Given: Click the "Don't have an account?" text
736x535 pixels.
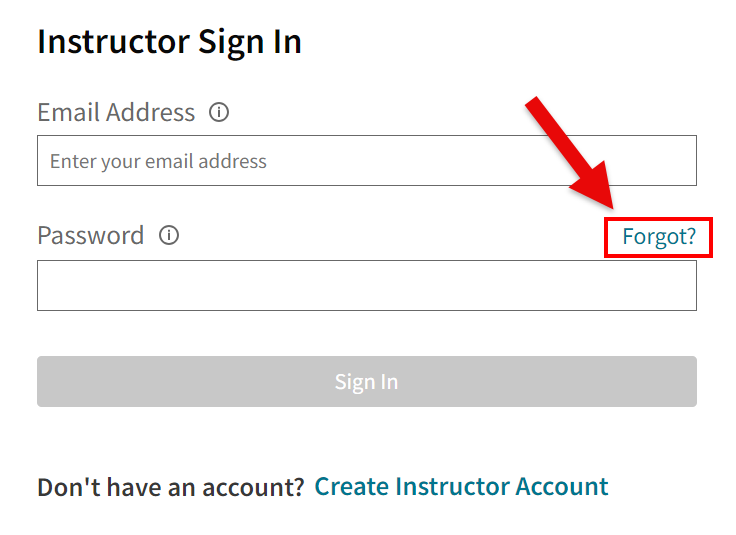Looking at the screenshot, I should click(170, 488).
